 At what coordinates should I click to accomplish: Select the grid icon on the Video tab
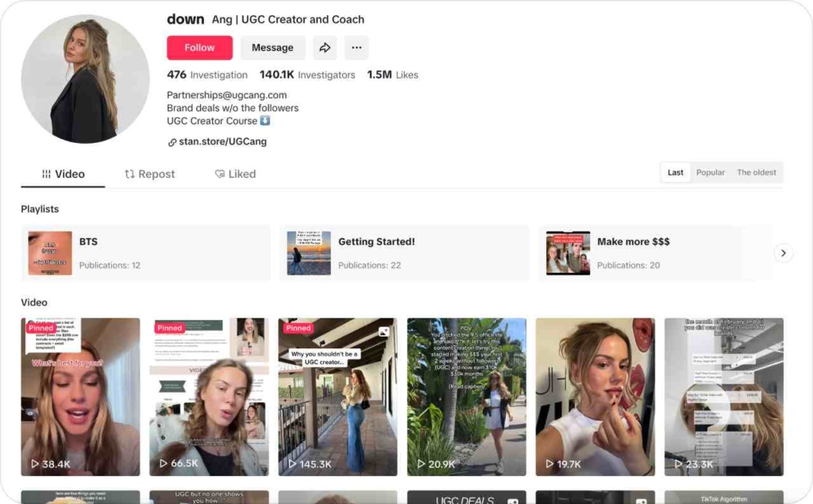(x=45, y=174)
